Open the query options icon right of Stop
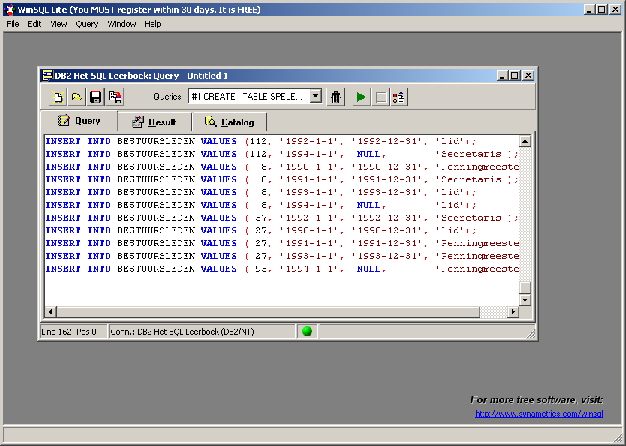Screen dimensions: 626x446 point(399,97)
